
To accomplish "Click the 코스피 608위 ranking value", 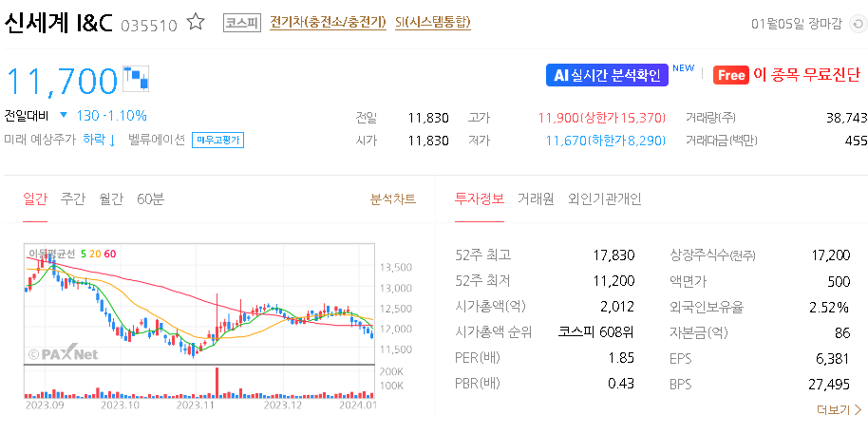I will pos(596,332).
